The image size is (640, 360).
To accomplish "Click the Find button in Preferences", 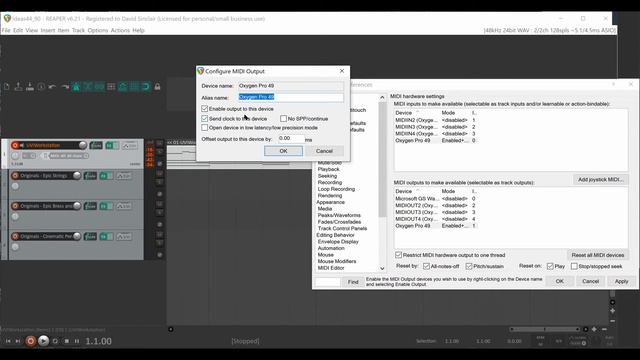I will (x=353, y=282).
